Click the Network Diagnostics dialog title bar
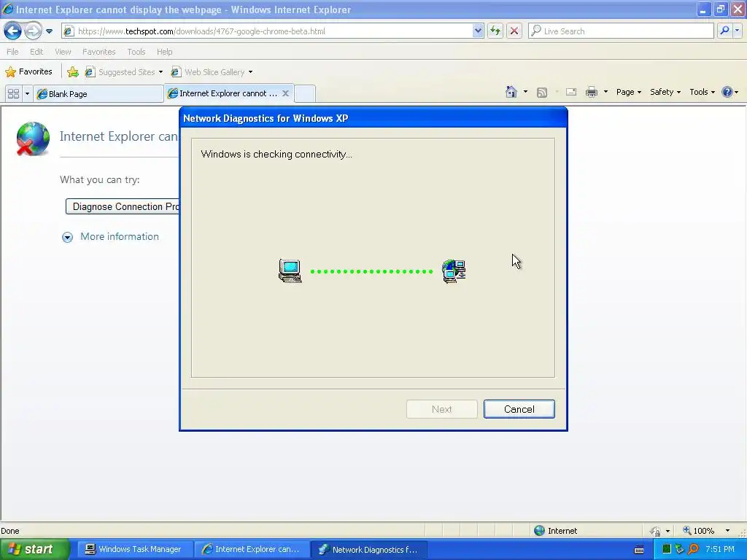Viewport: 747px width, 560px height. tap(373, 118)
